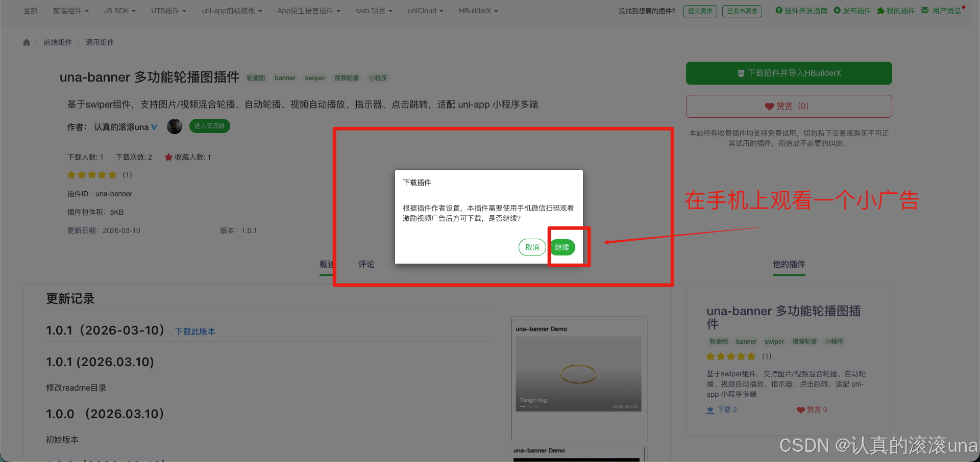
Task: Select the 他的插件 tab
Action: (x=789, y=264)
